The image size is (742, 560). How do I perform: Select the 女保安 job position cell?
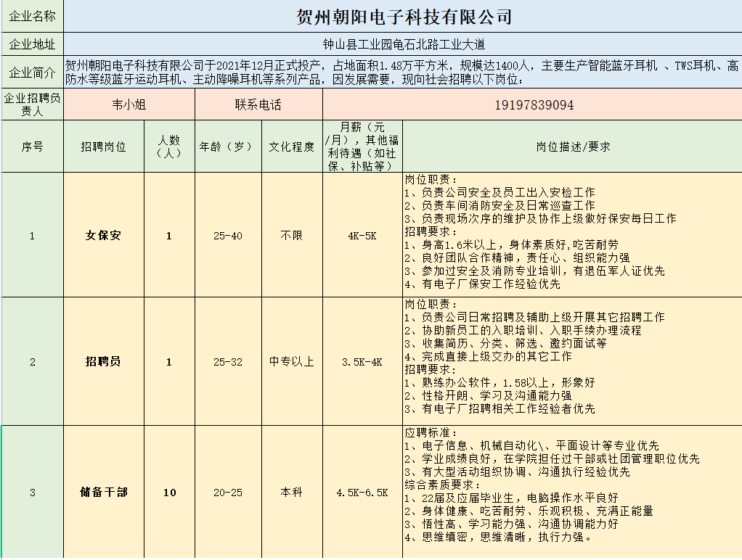coord(104,234)
